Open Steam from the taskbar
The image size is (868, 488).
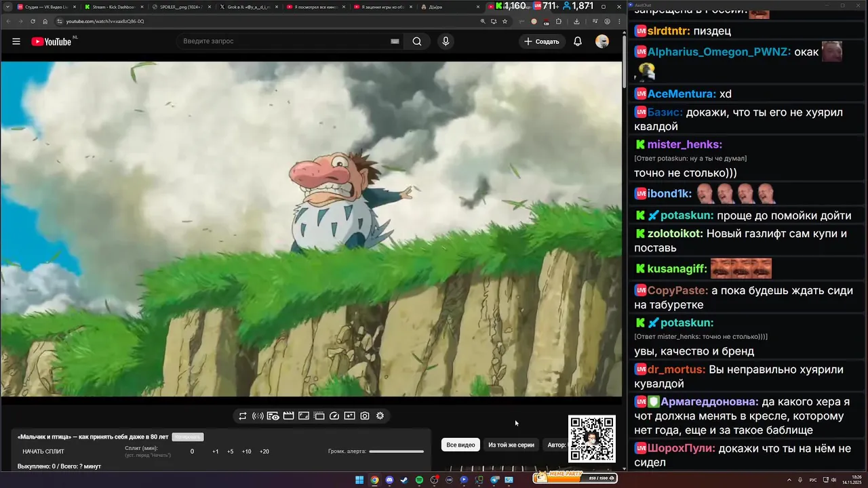[404, 480]
